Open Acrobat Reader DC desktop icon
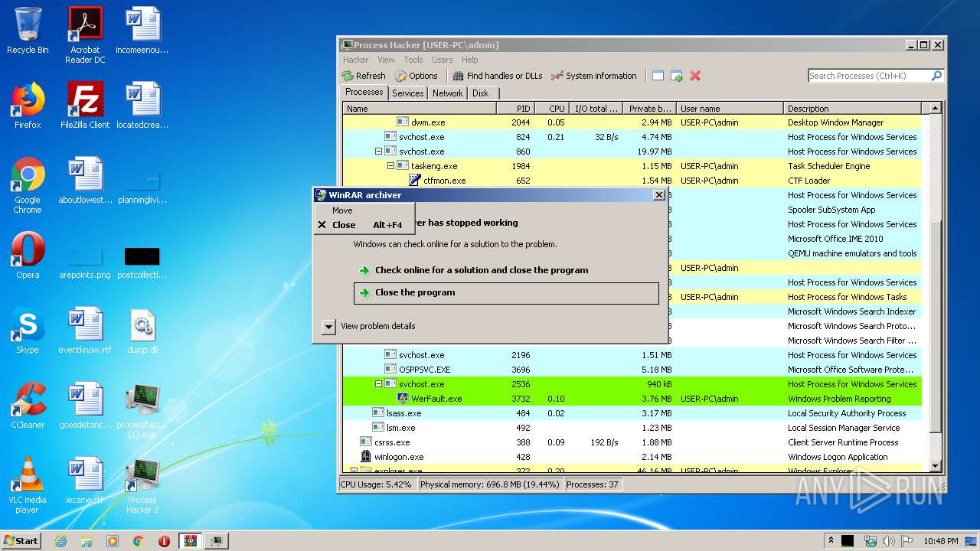Screen dimensions: 980x551 point(85,35)
